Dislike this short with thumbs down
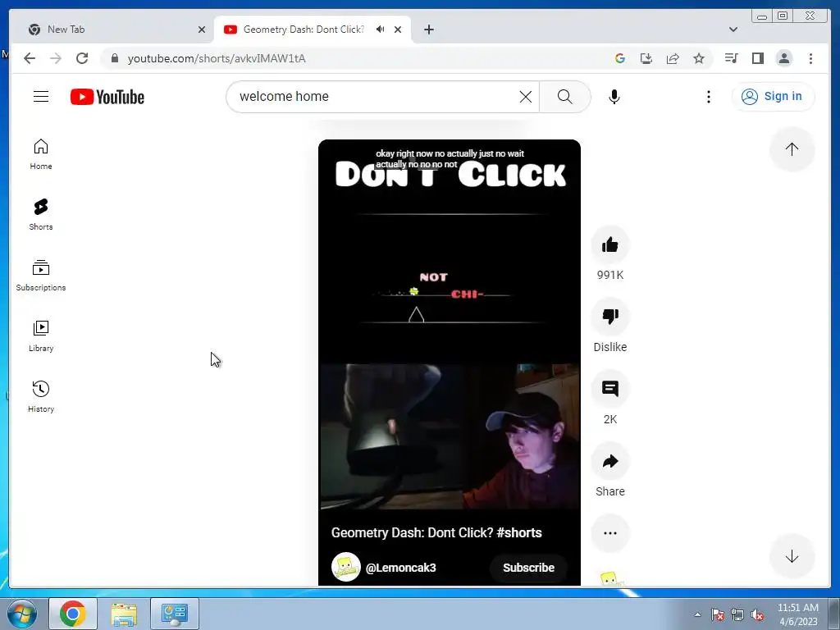The width and height of the screenshot is (840, 630). coord(610,317)
